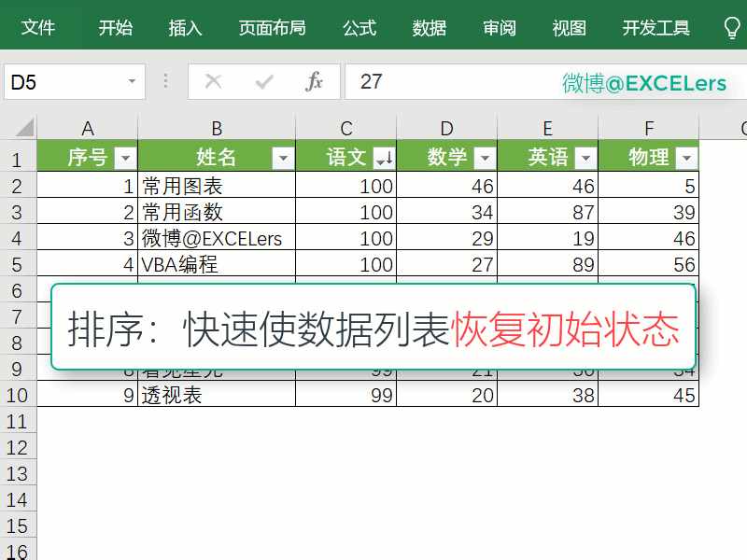Switch to the 数据 ribbon tab
This screenshot has width=747, height=560.
[x=430, y=28]
